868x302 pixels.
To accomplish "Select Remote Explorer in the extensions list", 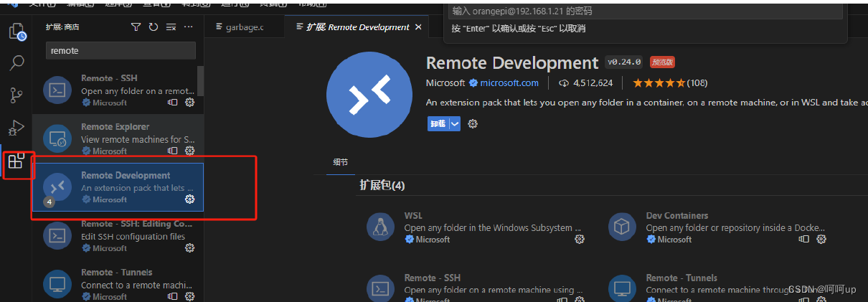I will pyautogui.click(x=118, y=138).
